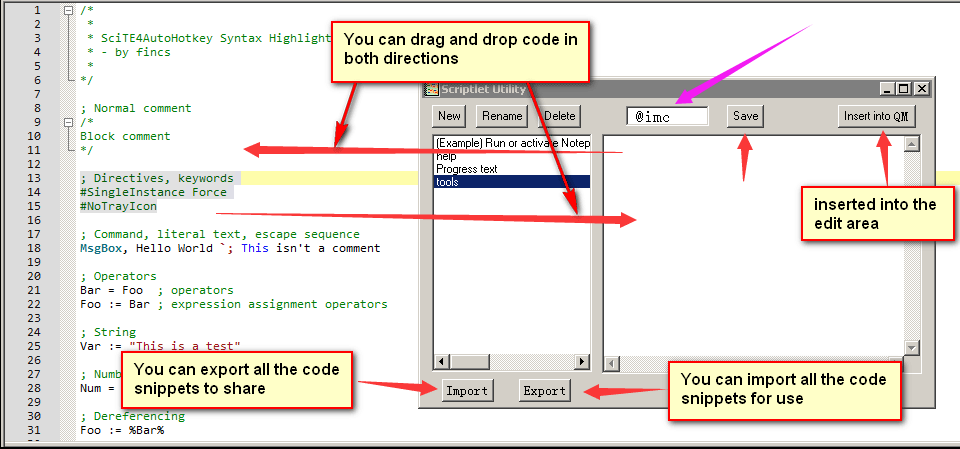Click the Scriptlet Utility window icon
Image resolution: width=960 pixels, height=449 pixels.
point(432,89)
